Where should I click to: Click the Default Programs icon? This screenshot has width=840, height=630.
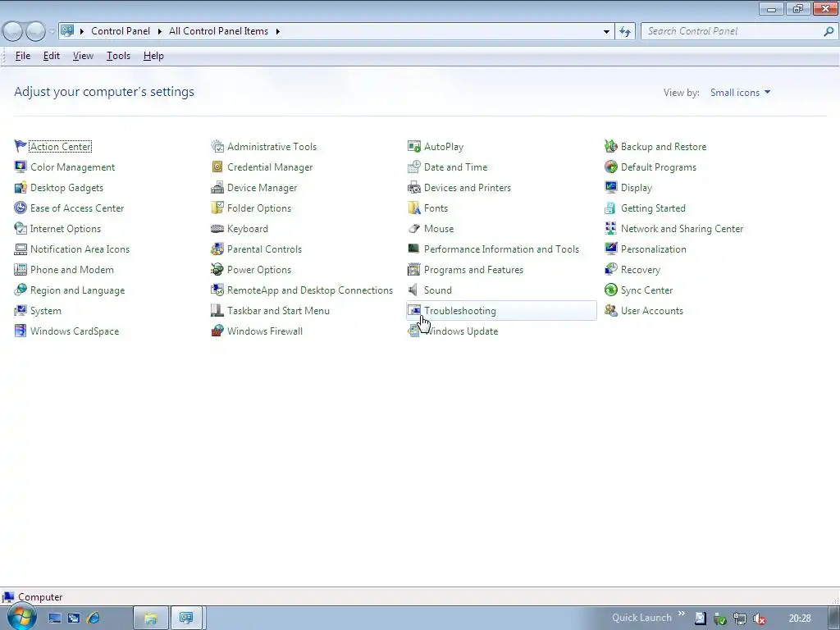(x=610, y=167)
